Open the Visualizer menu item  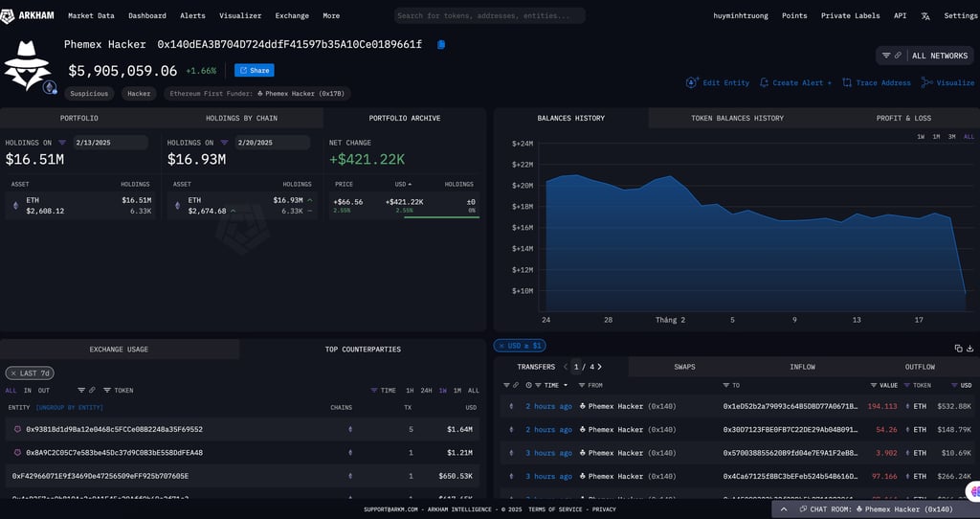[x=240, y=15]
